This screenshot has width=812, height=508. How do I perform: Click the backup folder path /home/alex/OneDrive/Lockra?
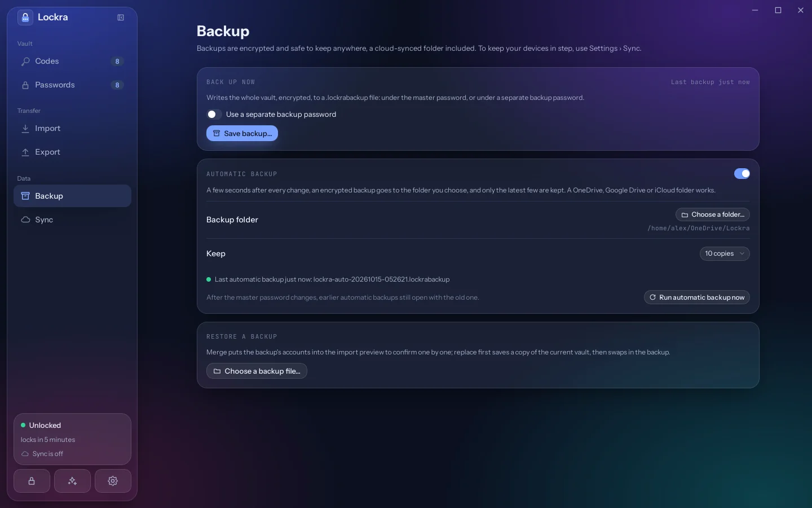tap(699, 229)
